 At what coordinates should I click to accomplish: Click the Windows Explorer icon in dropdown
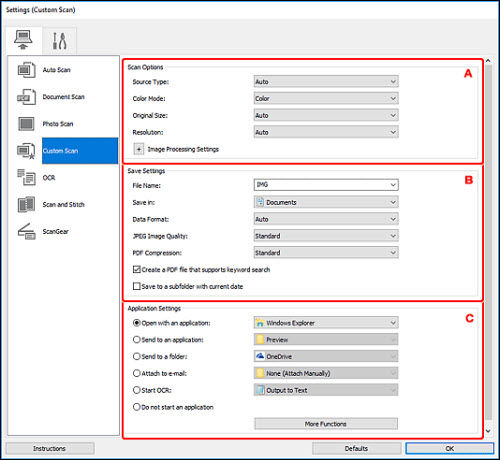click(260, 323)
